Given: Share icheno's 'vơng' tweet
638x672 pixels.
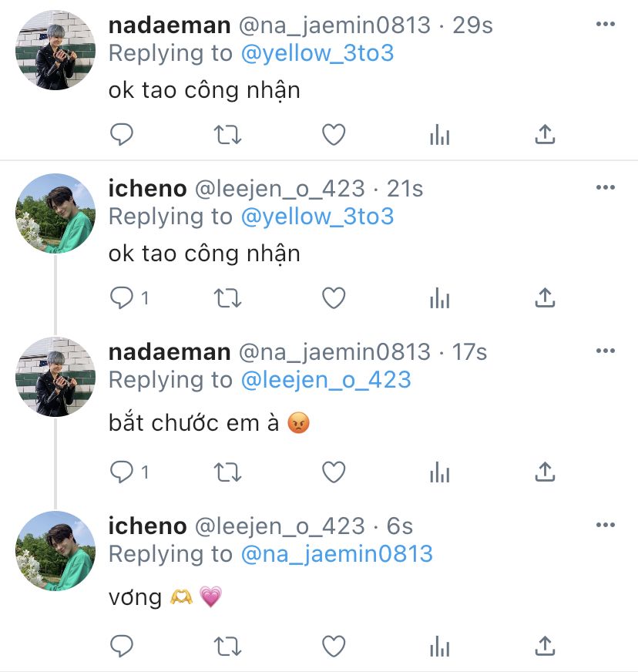Looking at the screenshot, I should tap(545, 644).
